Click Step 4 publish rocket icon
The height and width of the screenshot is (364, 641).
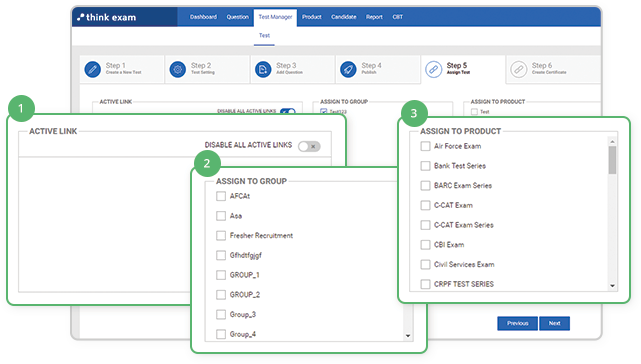pyautogui.click(x=348, y=69)
